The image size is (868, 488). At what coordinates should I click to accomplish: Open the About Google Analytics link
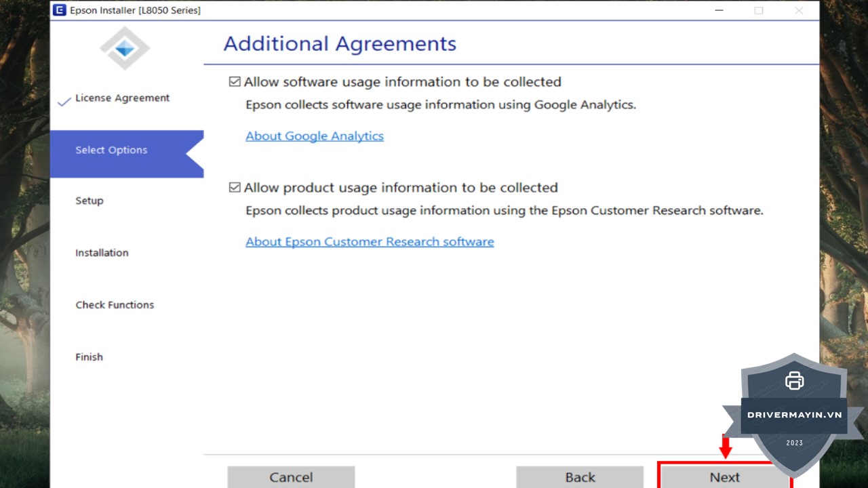click(x=315, y=136)
